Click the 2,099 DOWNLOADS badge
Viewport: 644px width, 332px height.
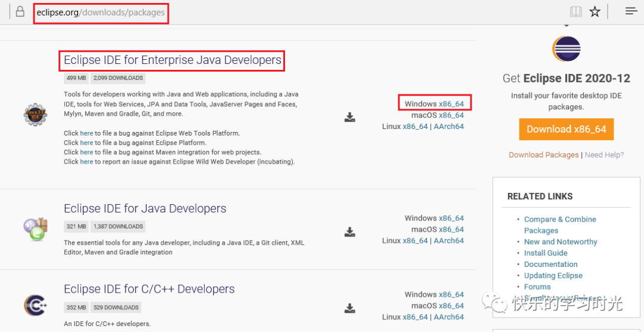(x=118, y=78)
